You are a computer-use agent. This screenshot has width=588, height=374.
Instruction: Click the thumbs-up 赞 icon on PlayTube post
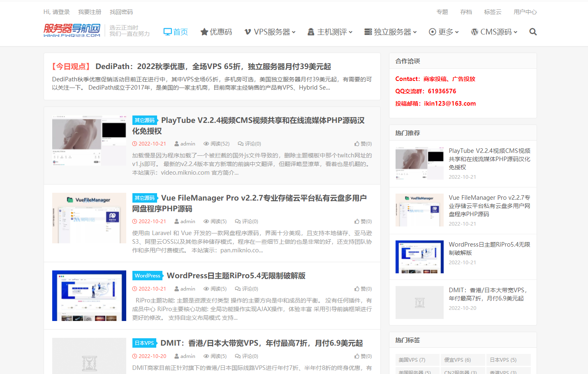(x=357, y=144)
